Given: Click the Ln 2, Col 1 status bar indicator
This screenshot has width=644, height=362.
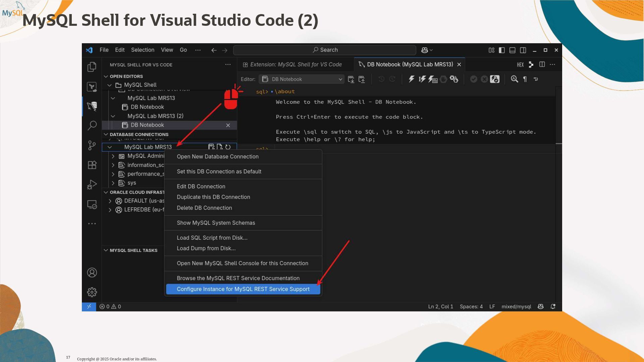Looking at the screenshot, I should tap(440, 307).
